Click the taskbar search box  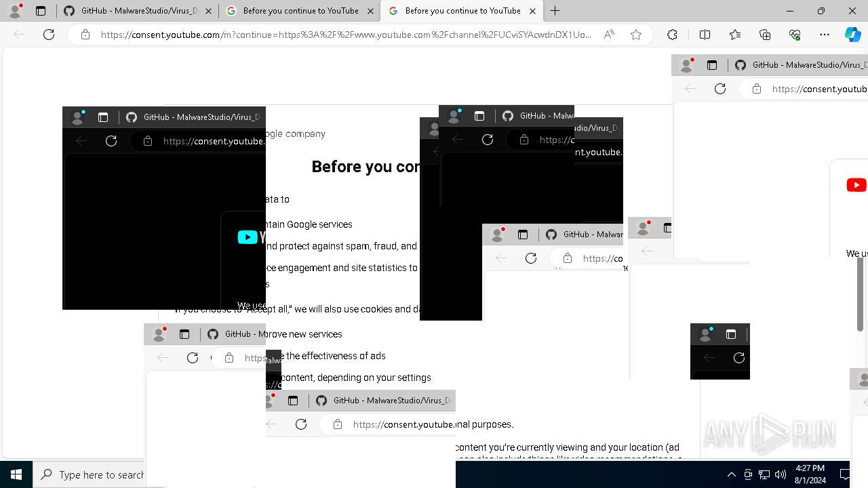90,474
